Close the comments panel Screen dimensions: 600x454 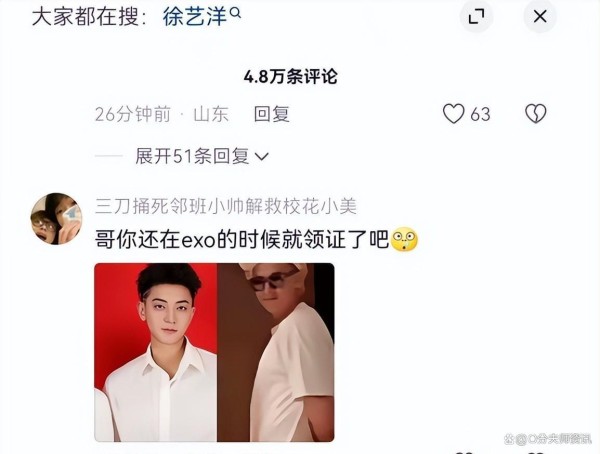540,16
